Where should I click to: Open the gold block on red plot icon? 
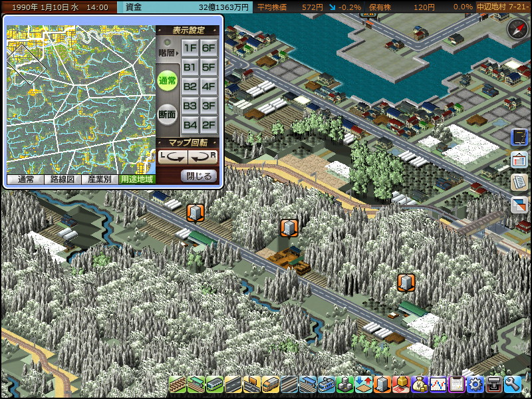pyautogui.click(x=401, y=384)
